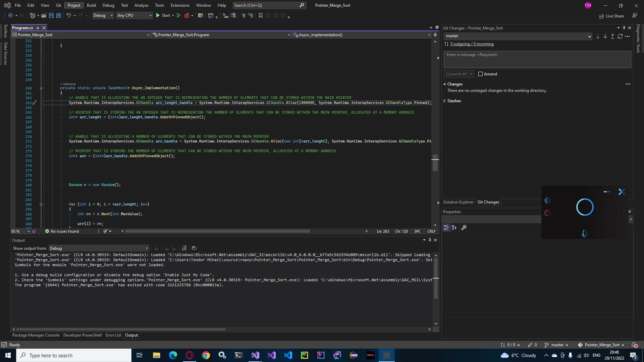Viewport: 644px width, 362px height.
Task: Save all files using Save All icon
Action: [58, 15]
